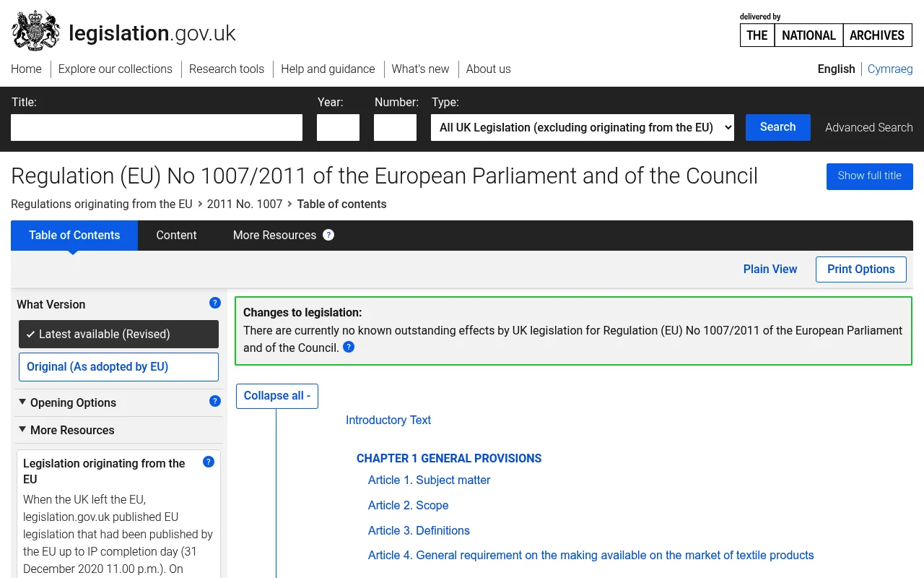The image size is (924, 578).
Task: Open Explore our collections menu
Action: click(115, 69)
